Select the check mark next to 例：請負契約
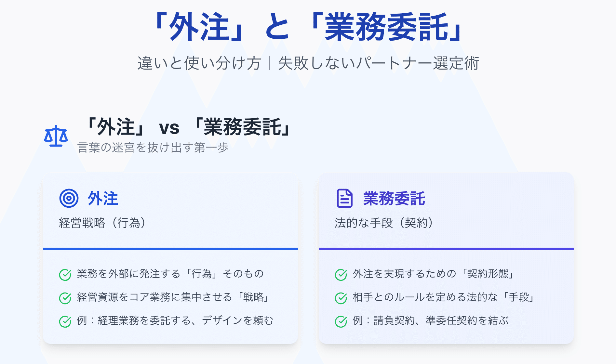 click(341, 321)
